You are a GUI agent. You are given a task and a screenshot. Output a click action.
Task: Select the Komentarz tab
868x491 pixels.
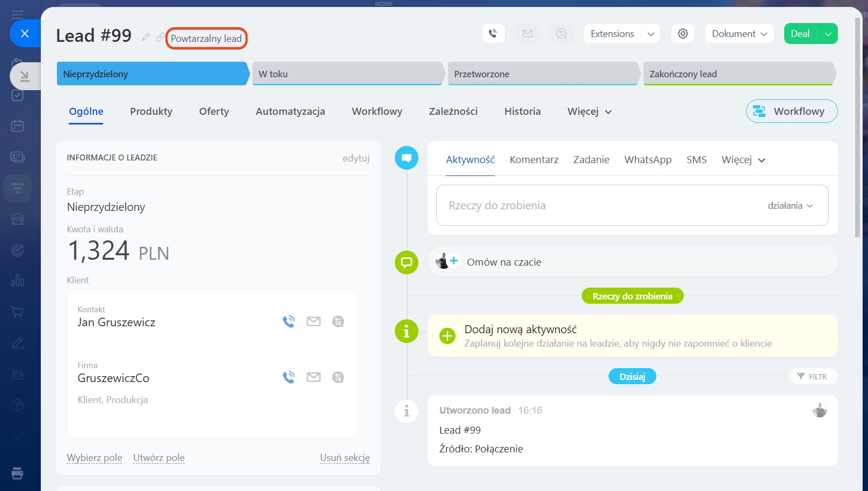pyautogui.click(x=534, y=160)
